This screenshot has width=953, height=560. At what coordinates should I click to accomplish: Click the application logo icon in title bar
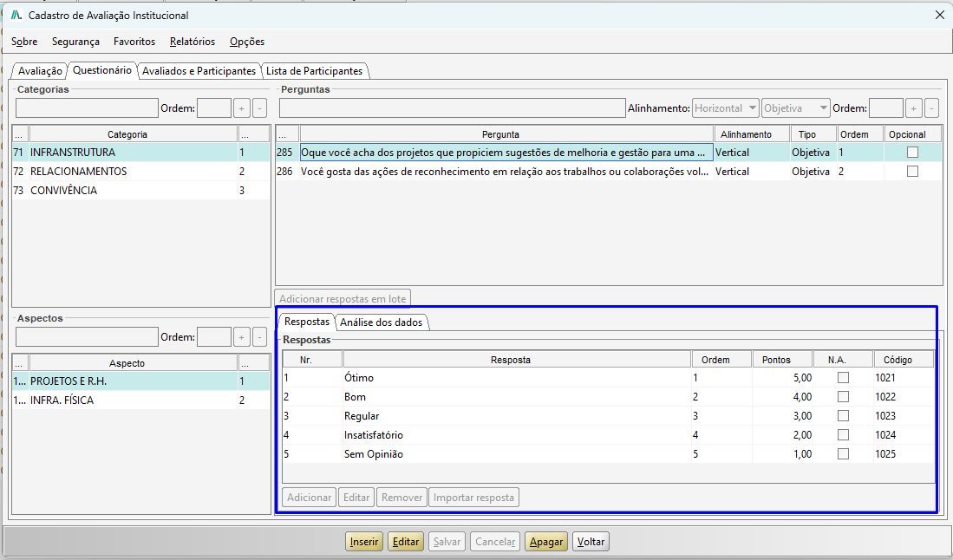click(16, 16)
